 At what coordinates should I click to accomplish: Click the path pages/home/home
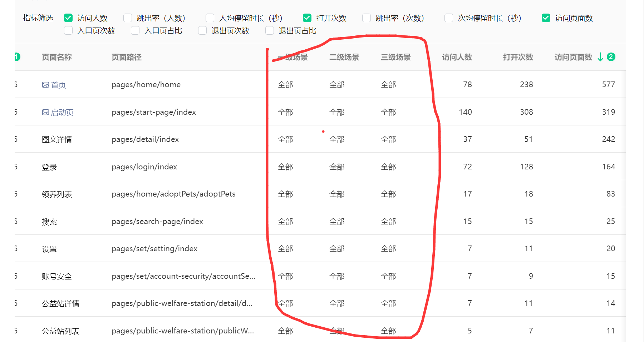(x=146, y=85)
